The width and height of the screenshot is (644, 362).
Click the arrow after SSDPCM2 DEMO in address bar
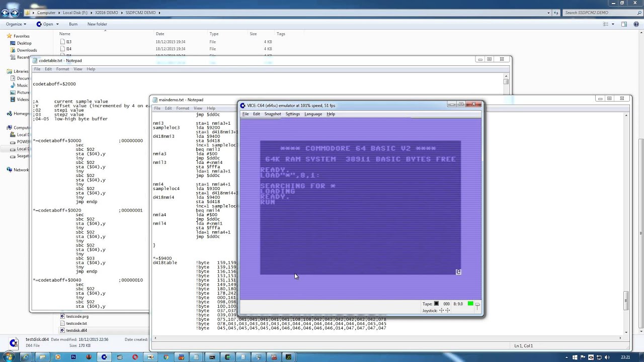159,13
